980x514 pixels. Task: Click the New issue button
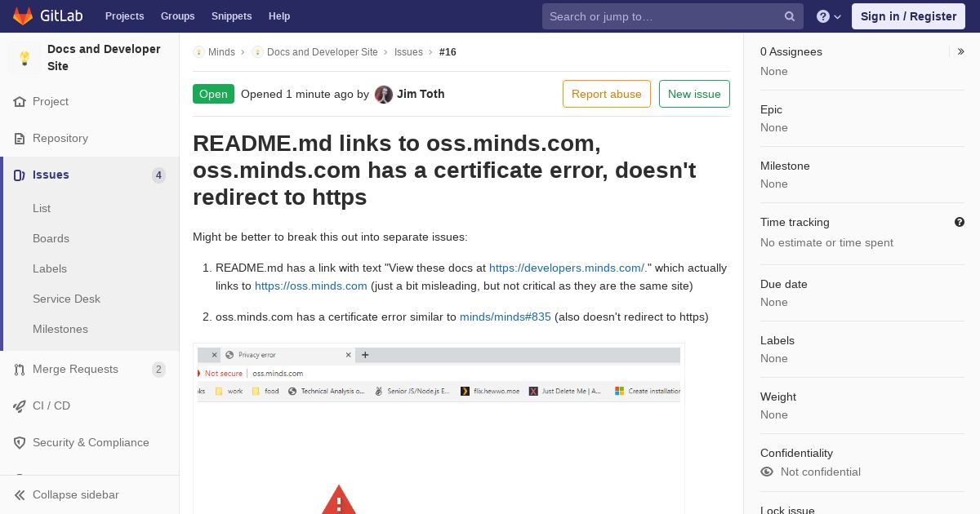tap(694, 94)
